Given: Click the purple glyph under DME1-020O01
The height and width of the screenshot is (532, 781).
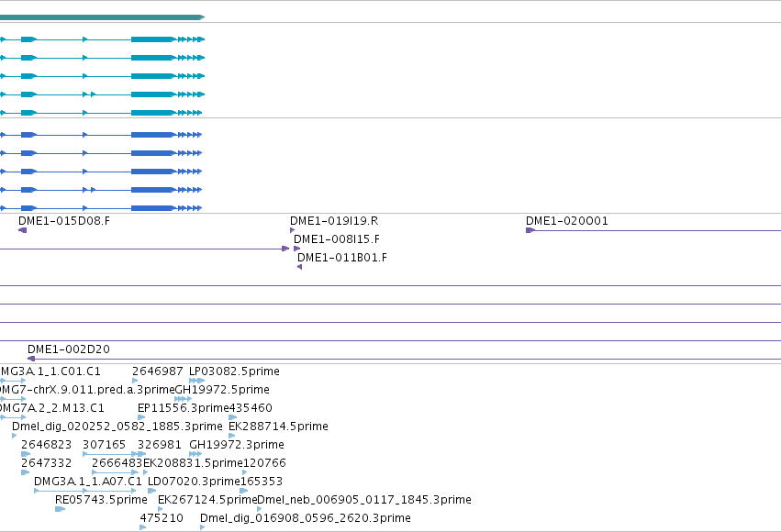Looking at the screenshot, I should (530, 230).
